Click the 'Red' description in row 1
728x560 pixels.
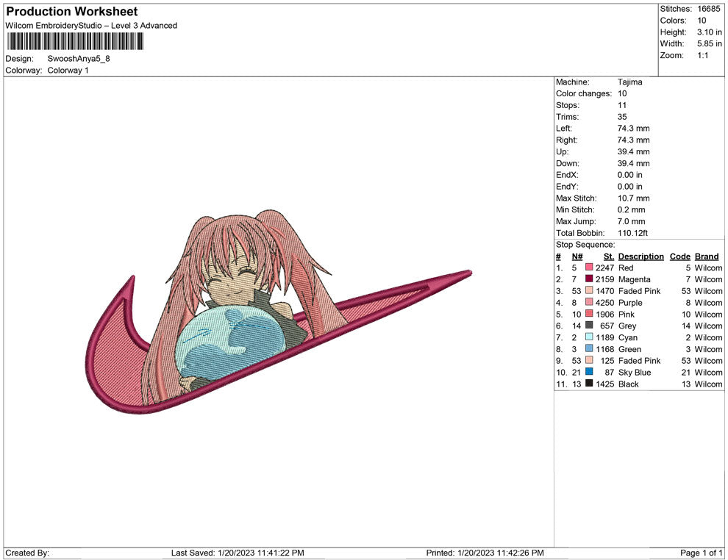pyautogui.click(x=625, y=268)
